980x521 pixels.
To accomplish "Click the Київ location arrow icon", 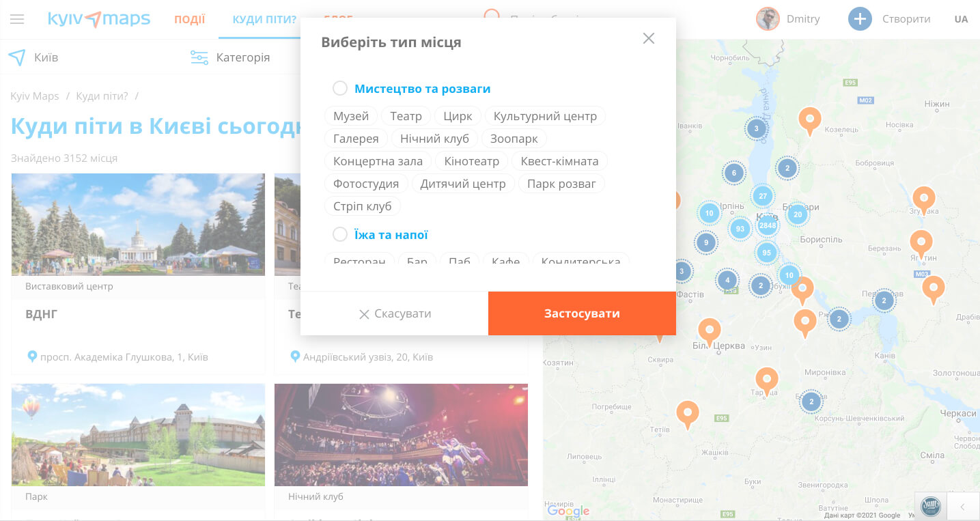I will coord(17,57).
